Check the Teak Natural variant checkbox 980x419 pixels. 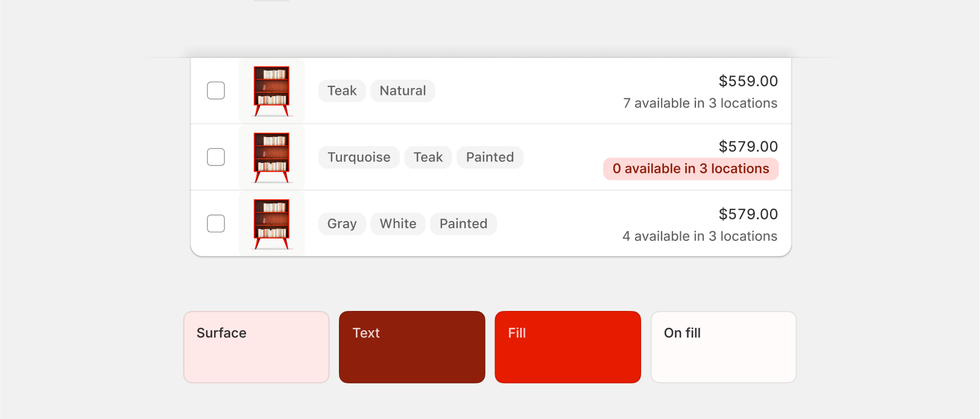point(216,91)
